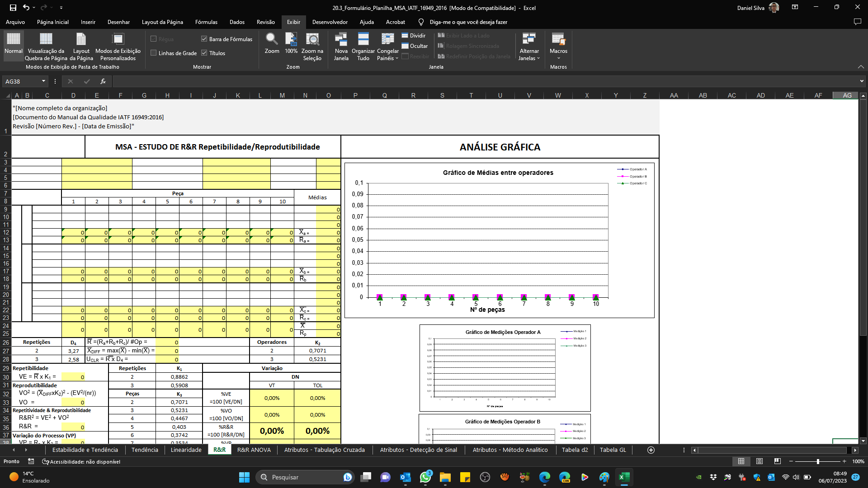Click the Macros button
868x488 pixels.
(559, 45)
